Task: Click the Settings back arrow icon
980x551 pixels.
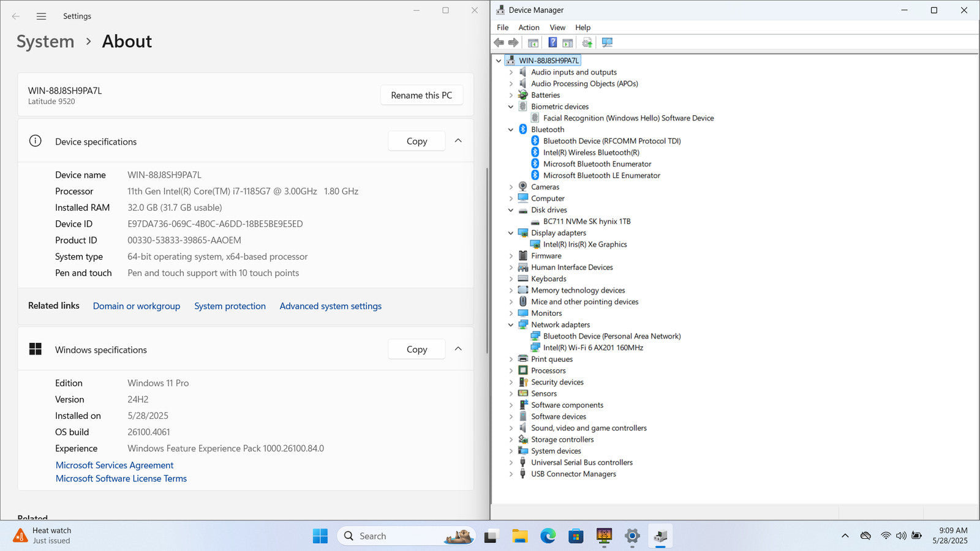Action: (16, 17)
